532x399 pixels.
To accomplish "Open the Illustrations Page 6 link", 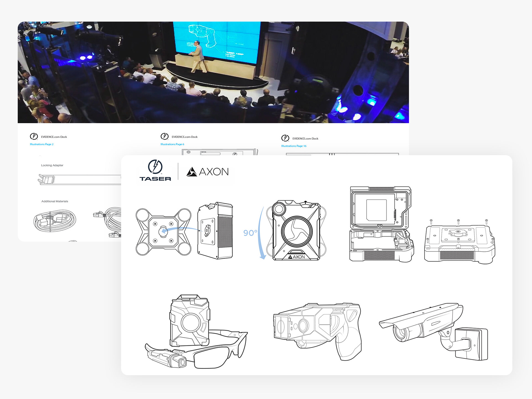I will [172, 144].
